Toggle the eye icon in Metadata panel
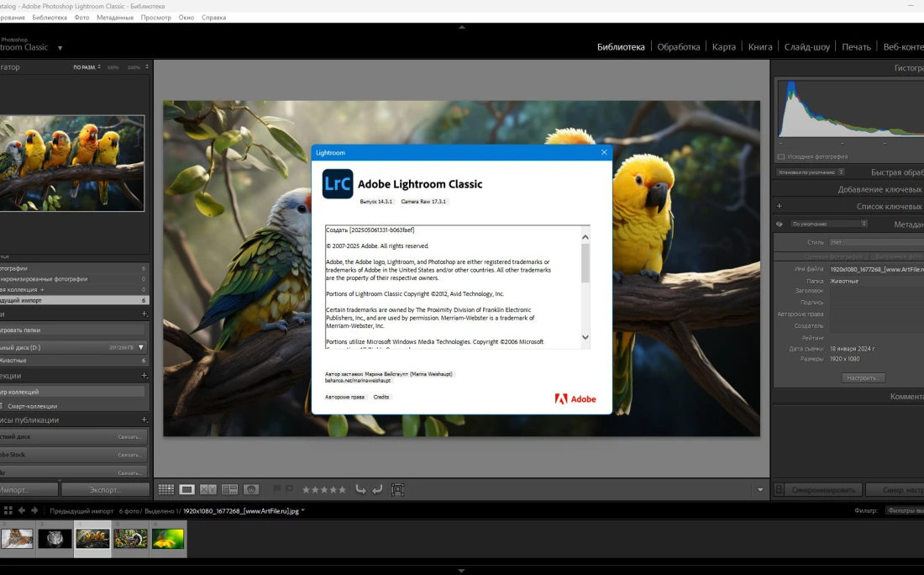The image size is (924, 575). click(780, 224)
